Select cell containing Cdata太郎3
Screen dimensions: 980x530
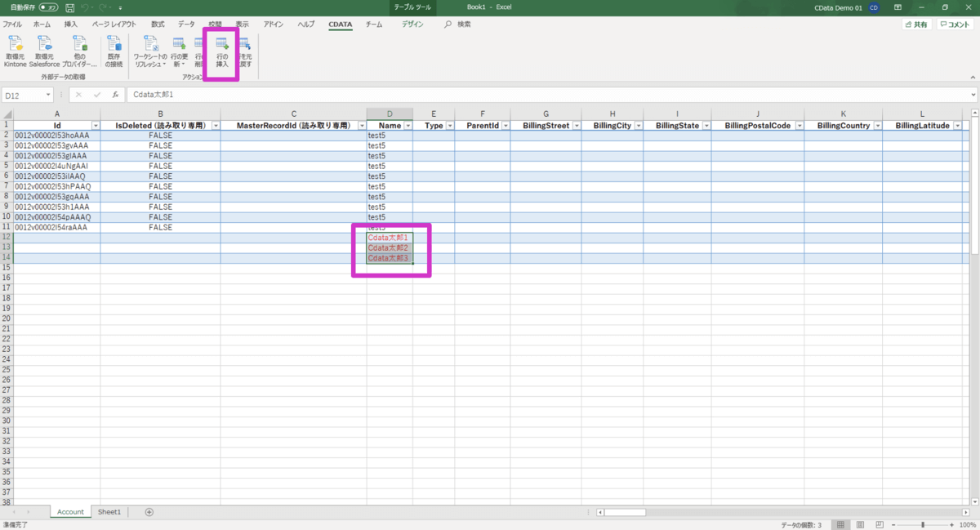(x=390, y=258)
